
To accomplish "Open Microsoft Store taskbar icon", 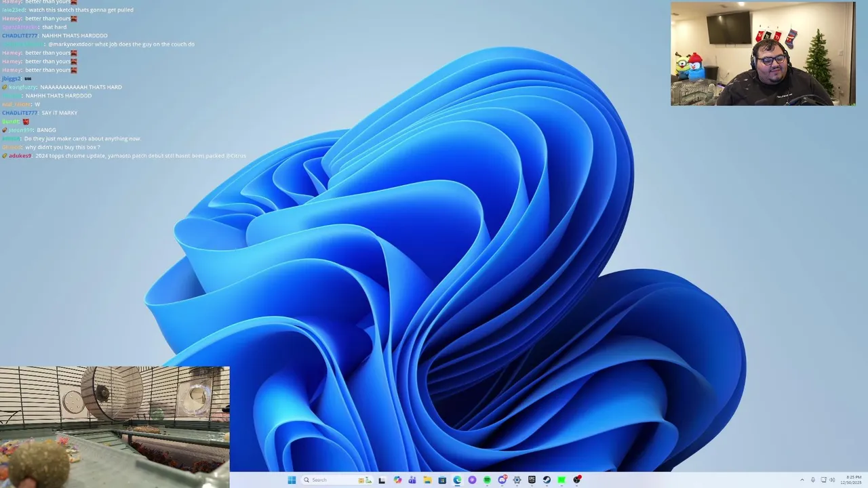I will coord(442,480).
